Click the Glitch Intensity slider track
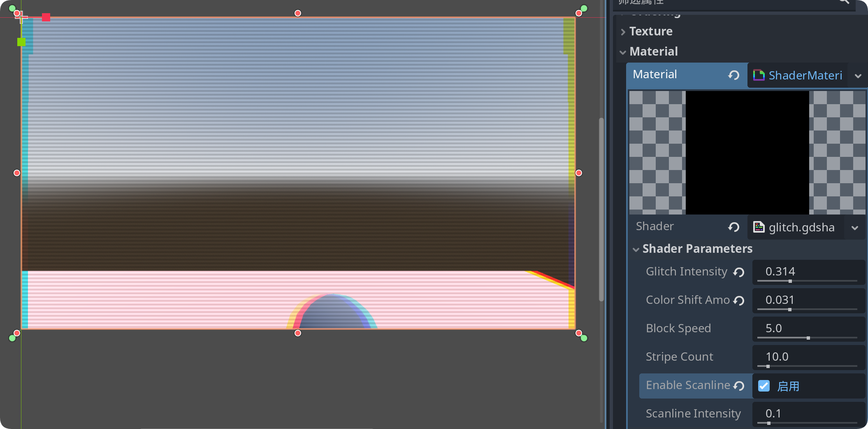This screenshot has width=868, height=429. [x=807, y=281]
